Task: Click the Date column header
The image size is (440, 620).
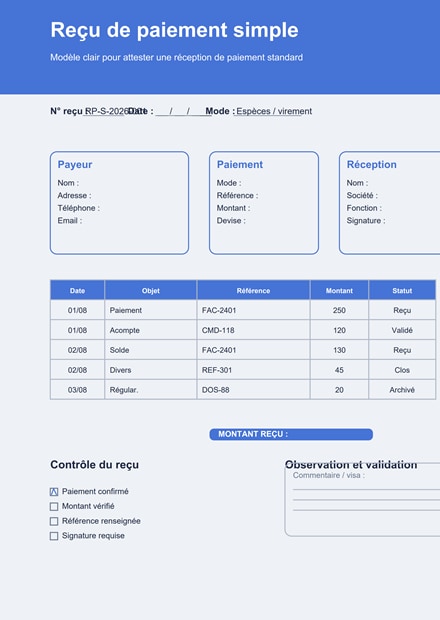Action: pyautogui.click(x=77, y=291)
